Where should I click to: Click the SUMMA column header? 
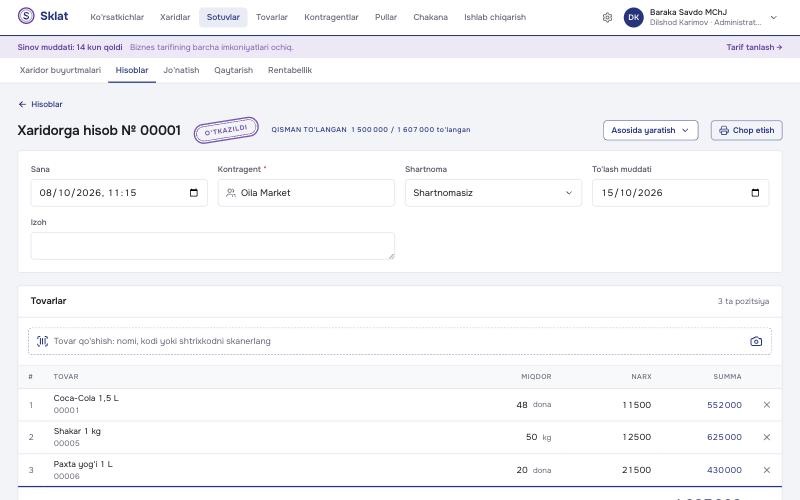pos(727,377)
